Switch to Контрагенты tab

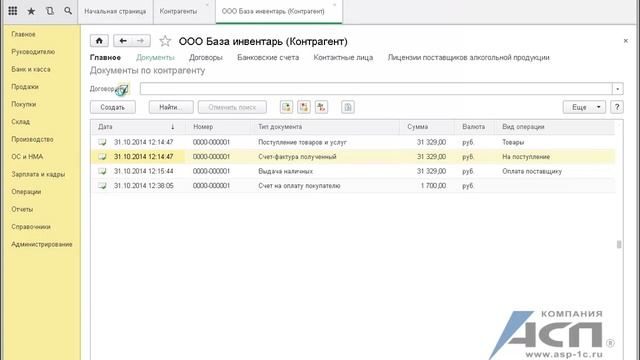click(x=178, y=11)
